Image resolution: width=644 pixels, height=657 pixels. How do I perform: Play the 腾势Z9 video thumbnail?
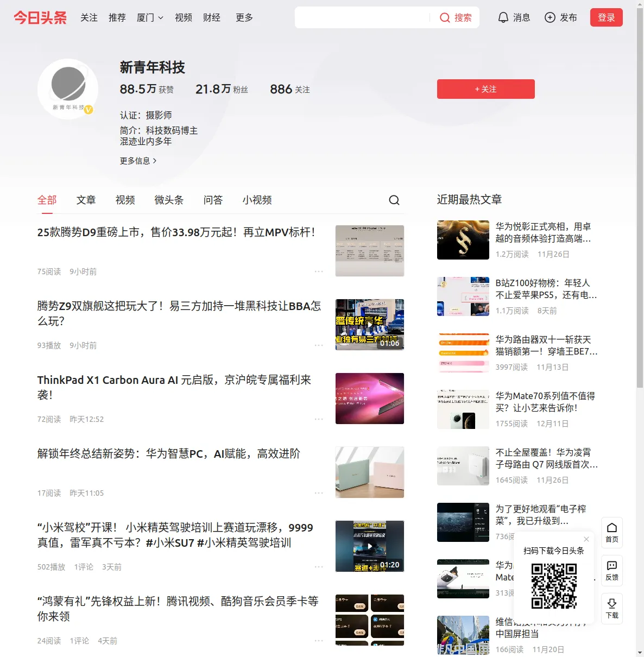click(x=370, y=325)
